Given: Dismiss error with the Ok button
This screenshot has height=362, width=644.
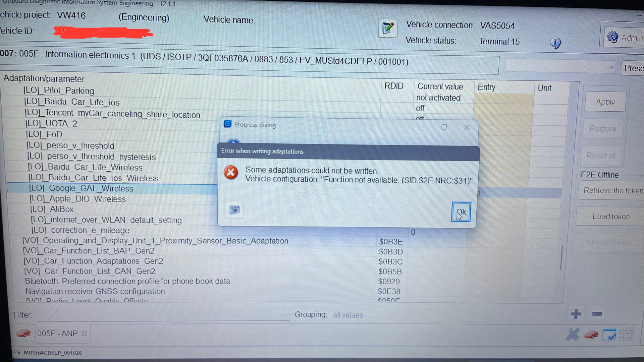Looking at the screenshot, I should coord(461,212).
